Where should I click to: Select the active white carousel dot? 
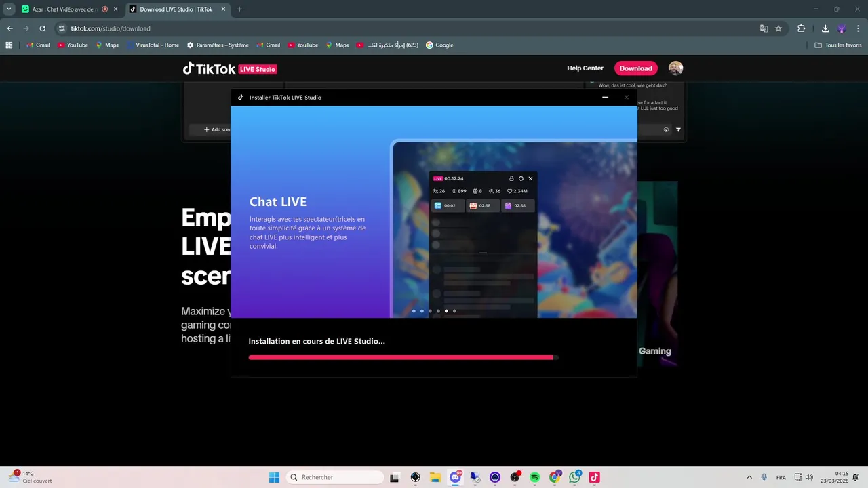point(446,311)
